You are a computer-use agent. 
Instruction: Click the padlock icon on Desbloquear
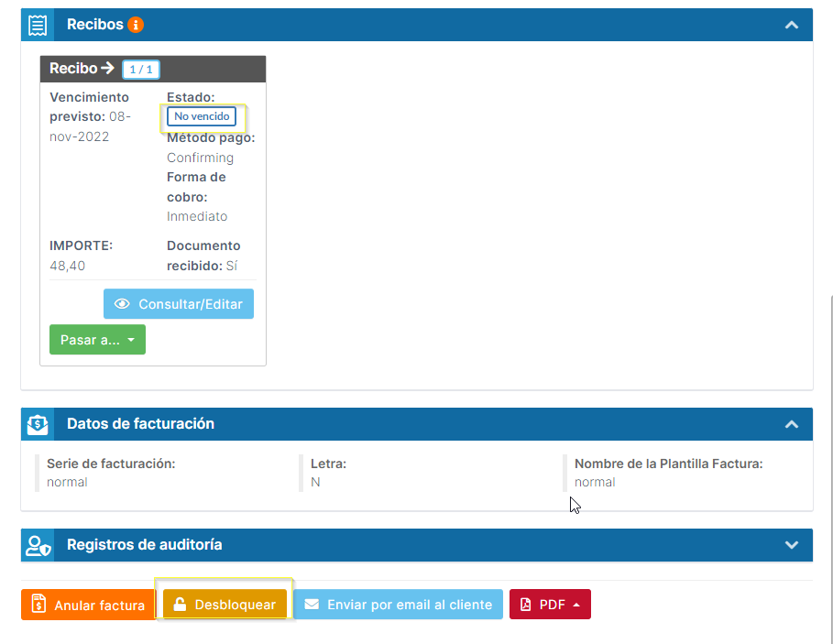[181, 605]
